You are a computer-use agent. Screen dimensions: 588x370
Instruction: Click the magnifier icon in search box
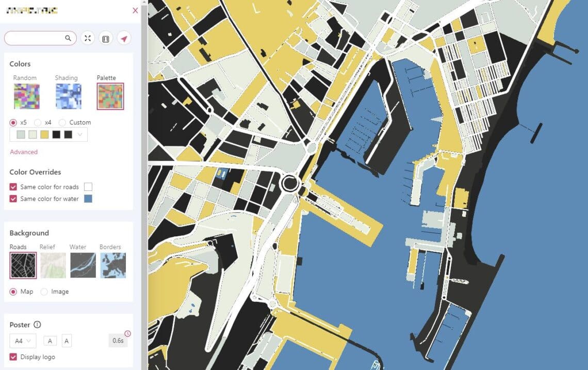tap(68, 38)
